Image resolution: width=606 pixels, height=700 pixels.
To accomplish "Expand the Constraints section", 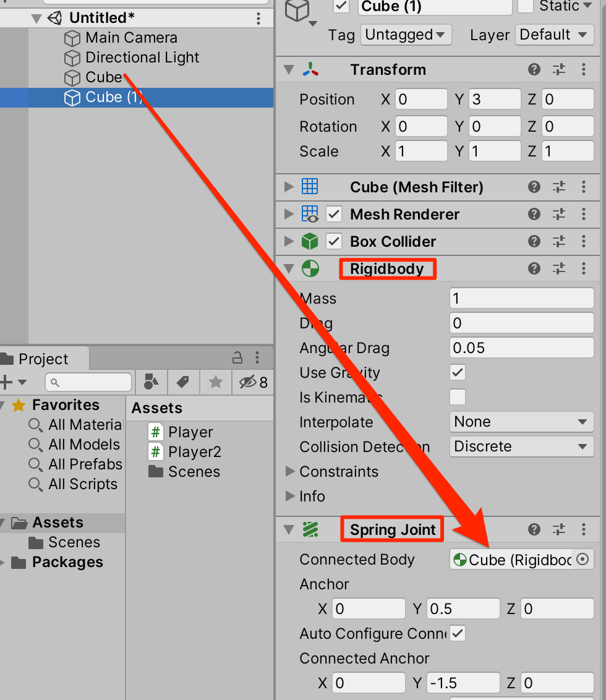I will click(290, 471).
